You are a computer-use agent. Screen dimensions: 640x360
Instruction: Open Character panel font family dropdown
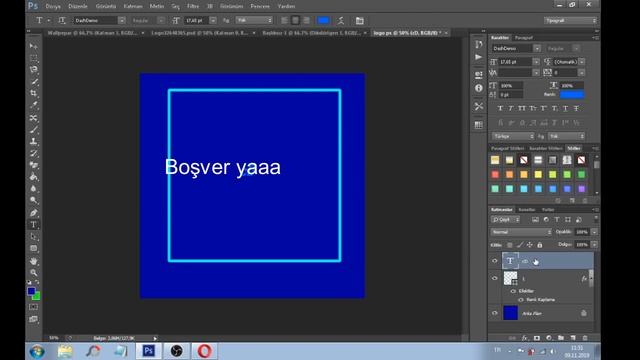point(537,49)
